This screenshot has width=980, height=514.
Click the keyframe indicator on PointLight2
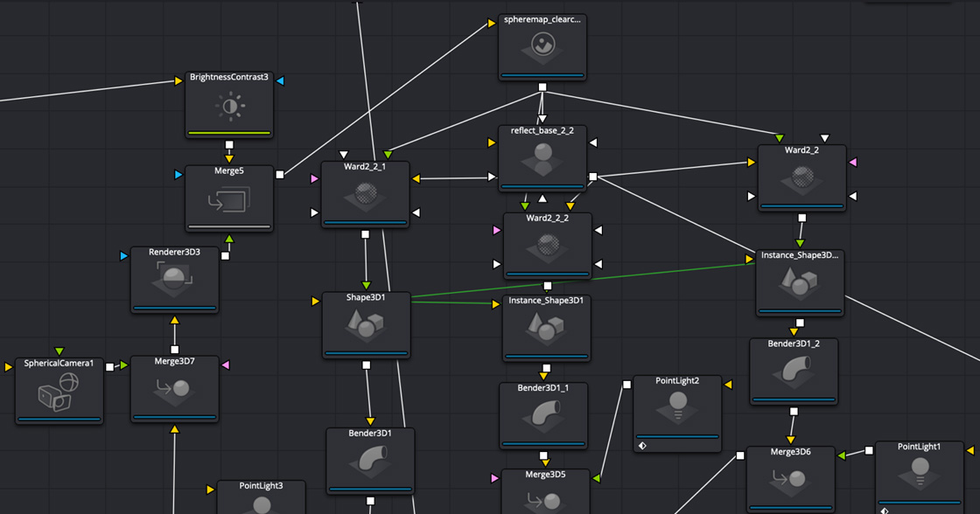pos(643,445)
